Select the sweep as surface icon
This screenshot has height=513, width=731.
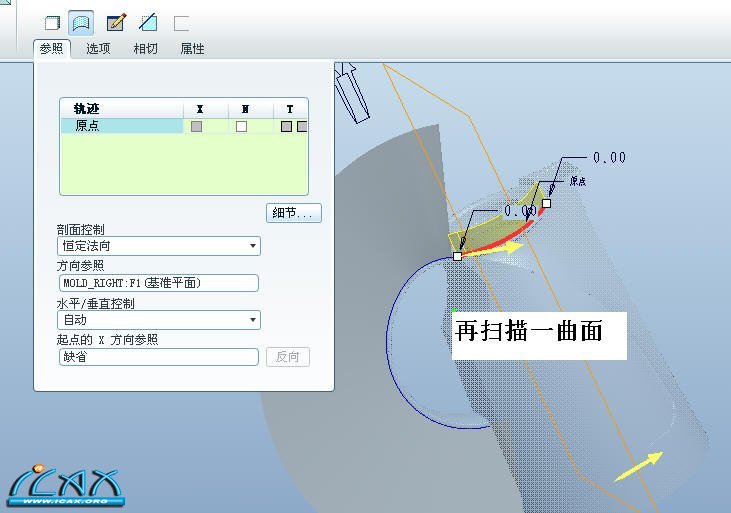coord(81,23)
